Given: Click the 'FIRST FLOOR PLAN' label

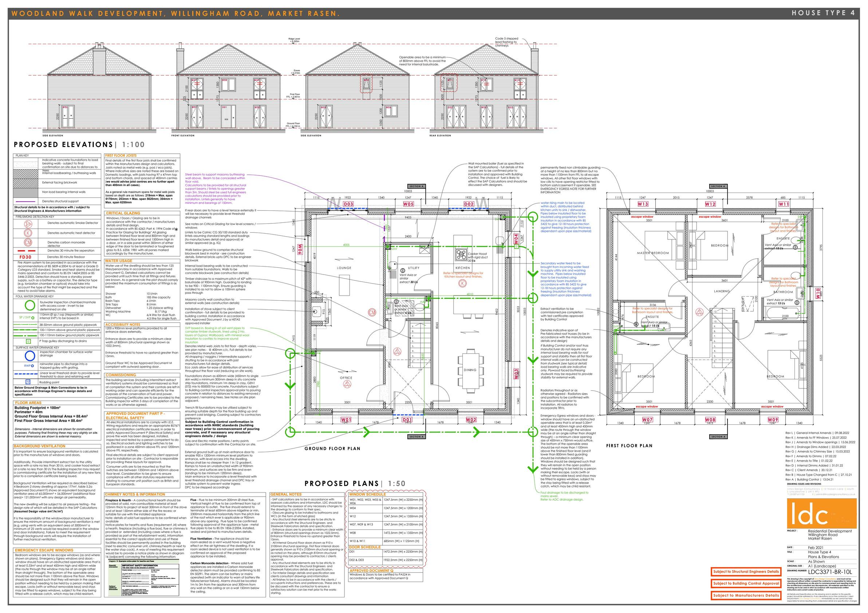Looking at the screenshot, I should coord(630,446).
